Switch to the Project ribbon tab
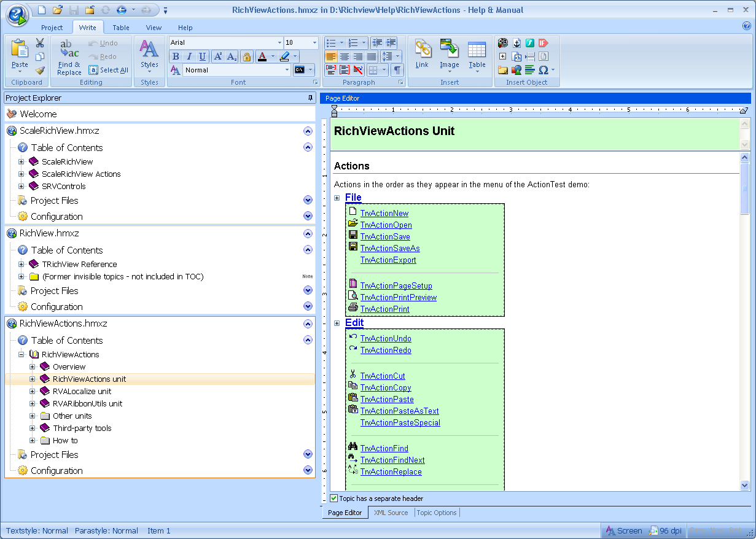This screenshot has height=539, width=756. 52,28
